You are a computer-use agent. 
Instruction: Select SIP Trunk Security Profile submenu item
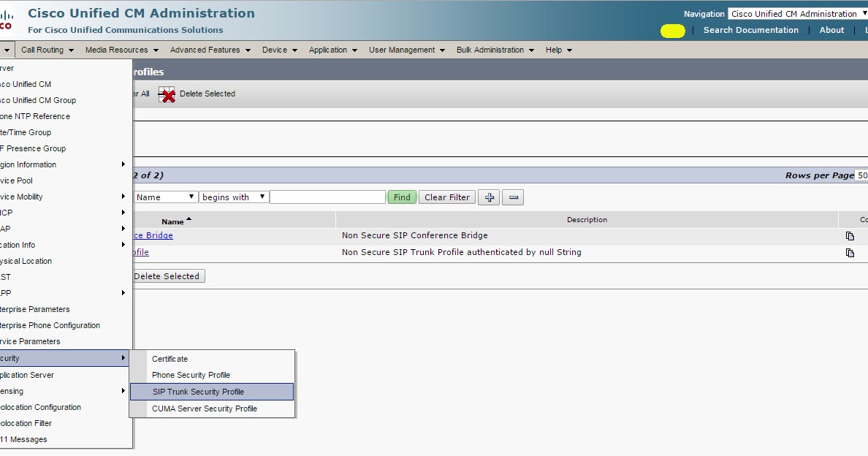tap(212, 392)
